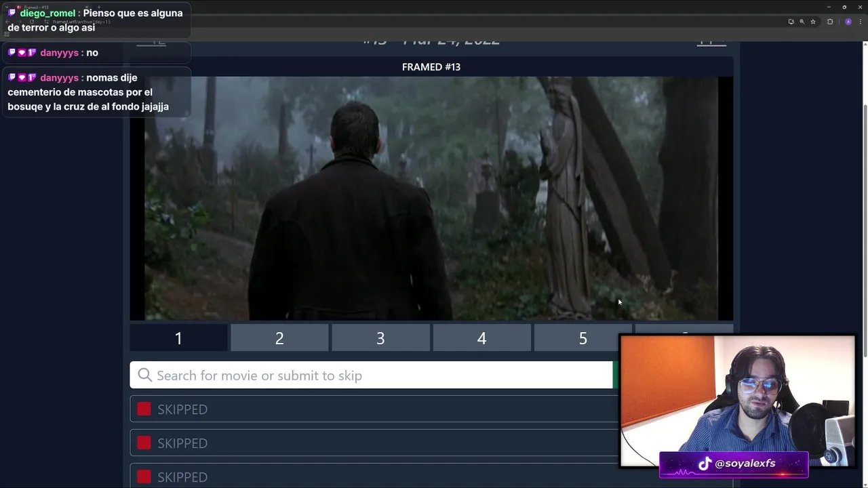Click the @soyalexfs TikTok banner

734,464
